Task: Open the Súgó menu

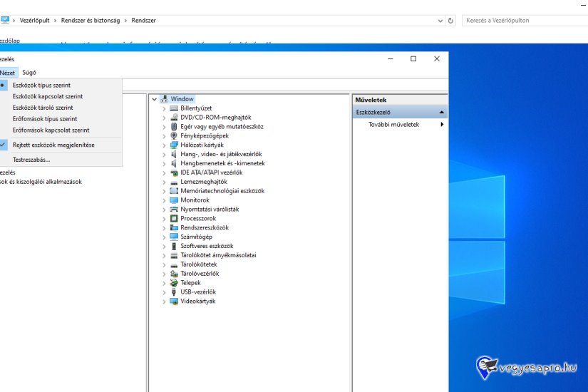Action: tap(29, 72)
